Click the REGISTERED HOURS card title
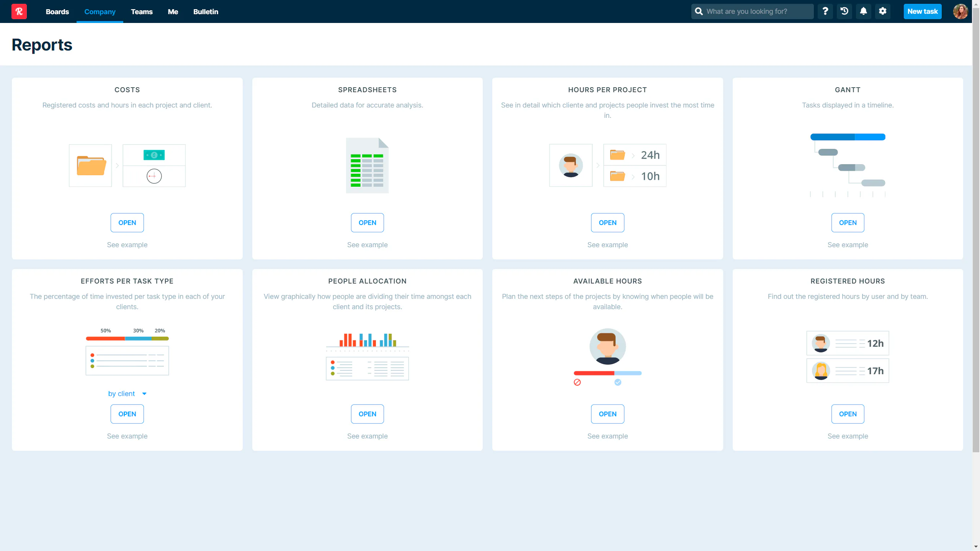Screen dimensions: 980x551 click(848, 281)
